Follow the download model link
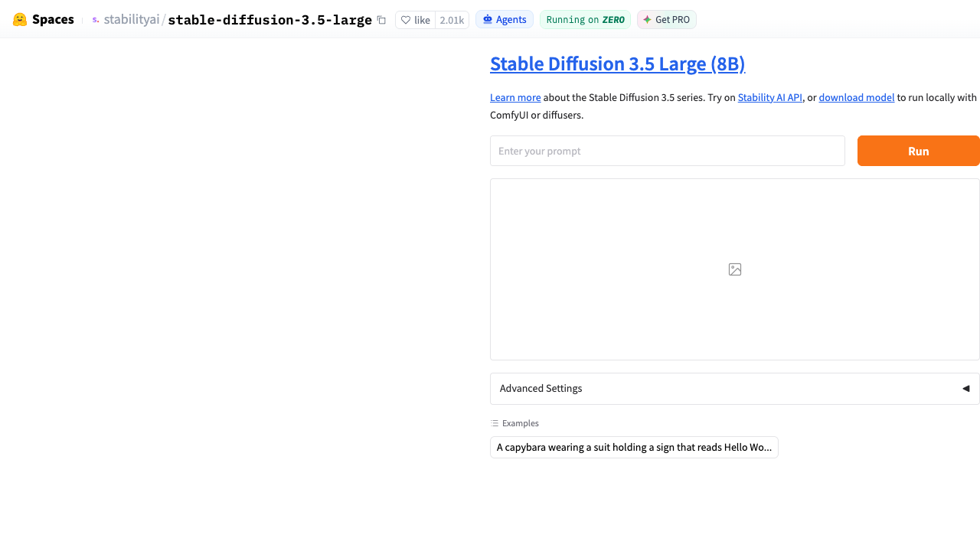Screen dimensions: 980x551 [857, 97]
